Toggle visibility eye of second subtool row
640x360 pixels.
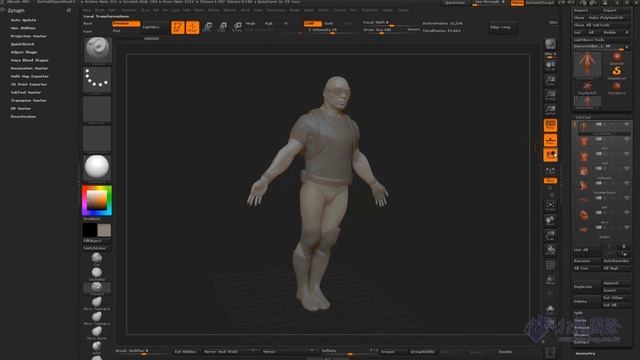[x=627, y=139]
